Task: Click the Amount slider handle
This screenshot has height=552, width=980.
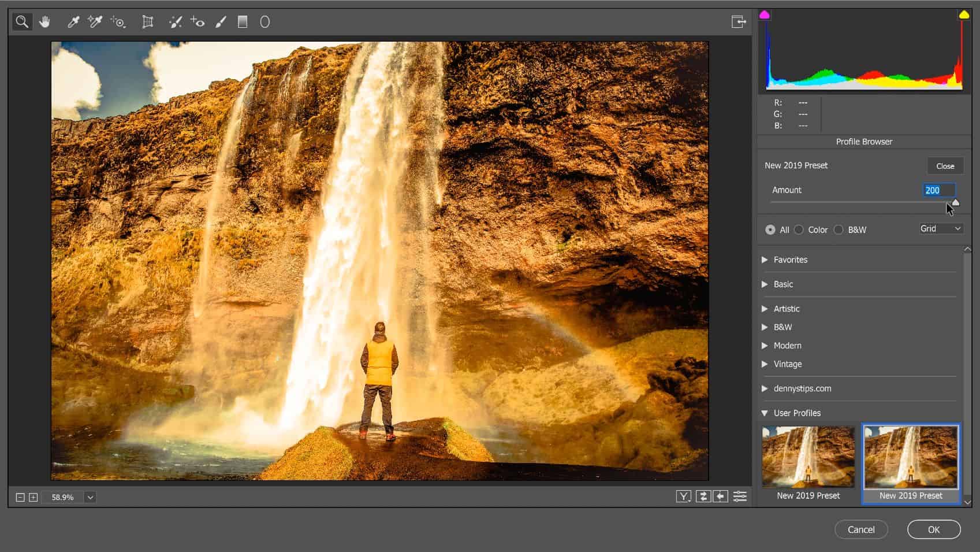Action: click(955, 202)
